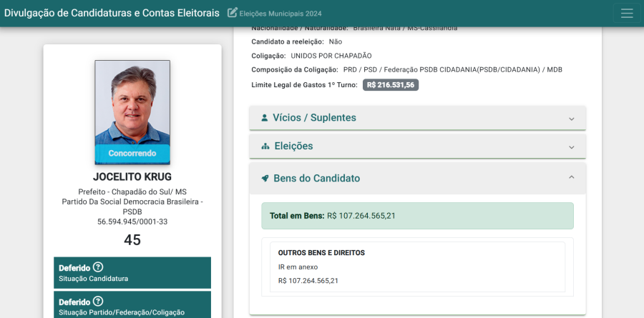
Task: Click the Divulgação de Candidaturas e Contas Eleitorais title
Action: pyautogui.click(x=112, y=13)
